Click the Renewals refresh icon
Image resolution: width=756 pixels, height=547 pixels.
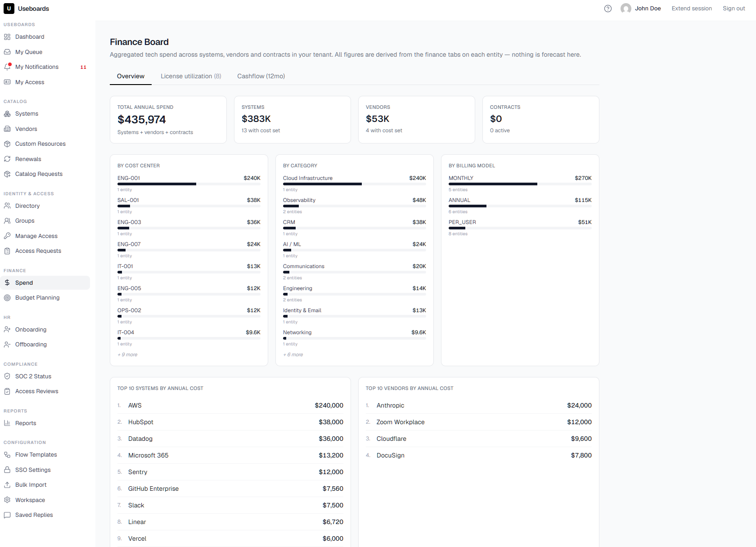pyautogui.click(x=7, y=159)
